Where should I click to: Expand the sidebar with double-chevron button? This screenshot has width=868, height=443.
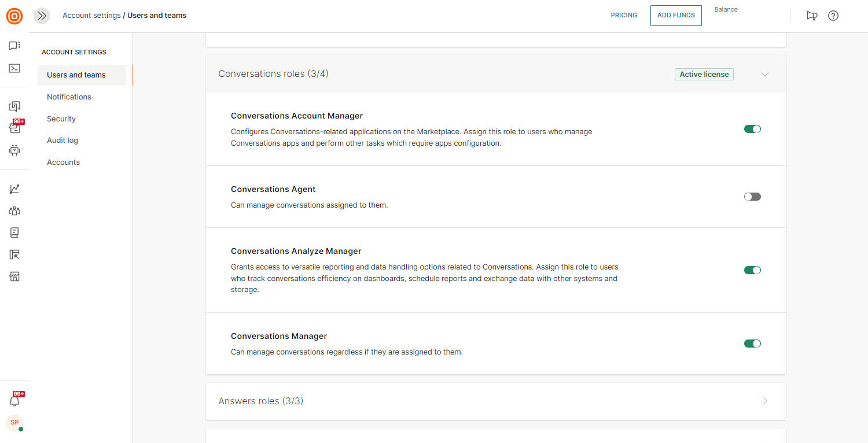42,16
